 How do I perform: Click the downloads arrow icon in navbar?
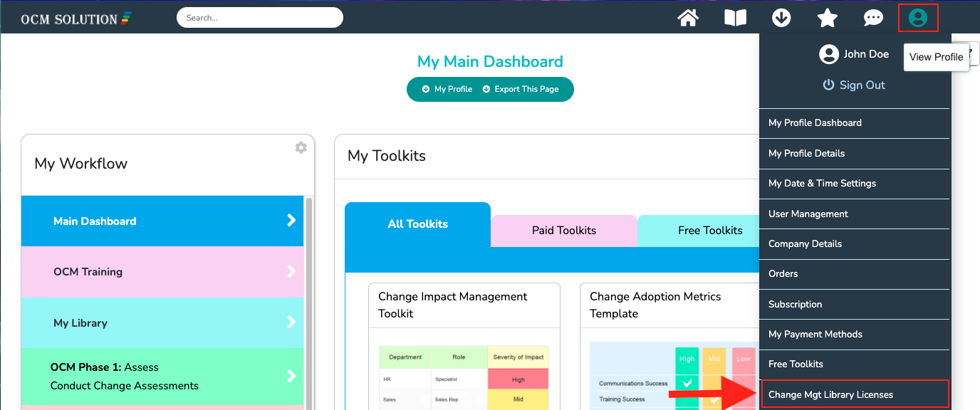(x=781, y=17)
